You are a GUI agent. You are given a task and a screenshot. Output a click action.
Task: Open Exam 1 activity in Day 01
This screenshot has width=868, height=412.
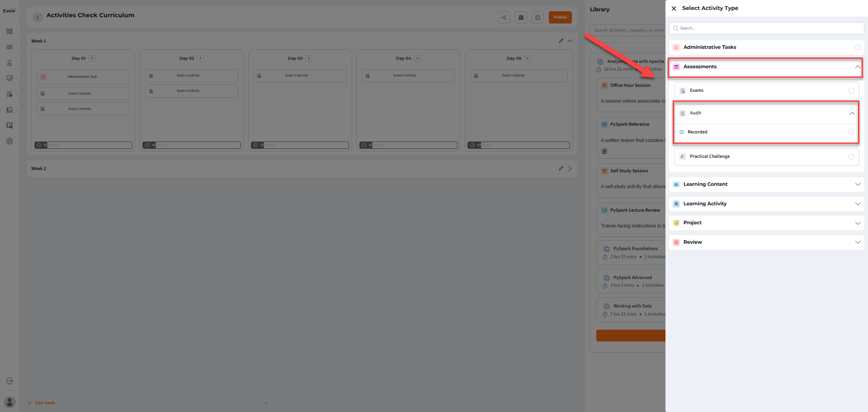pos(83,94)
